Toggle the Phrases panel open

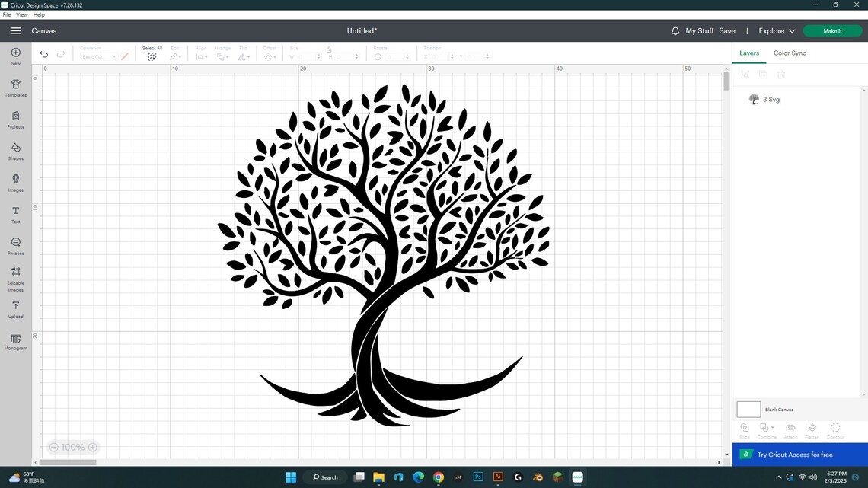coord(15,245)
